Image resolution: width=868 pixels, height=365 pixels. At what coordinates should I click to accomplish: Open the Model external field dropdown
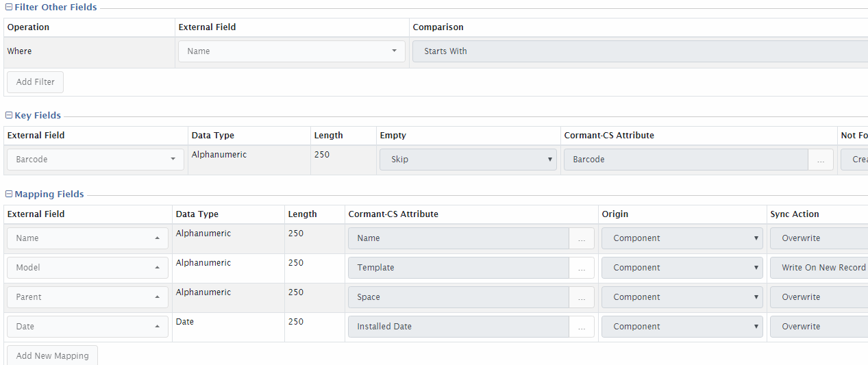coord(87,268)
